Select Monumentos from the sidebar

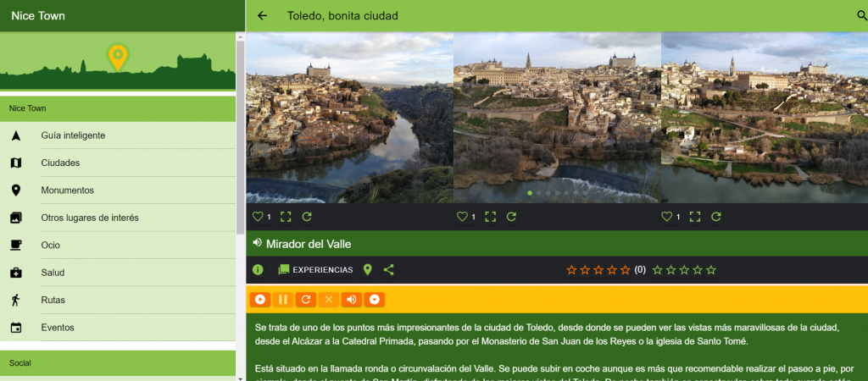click(x=67, y=190)
